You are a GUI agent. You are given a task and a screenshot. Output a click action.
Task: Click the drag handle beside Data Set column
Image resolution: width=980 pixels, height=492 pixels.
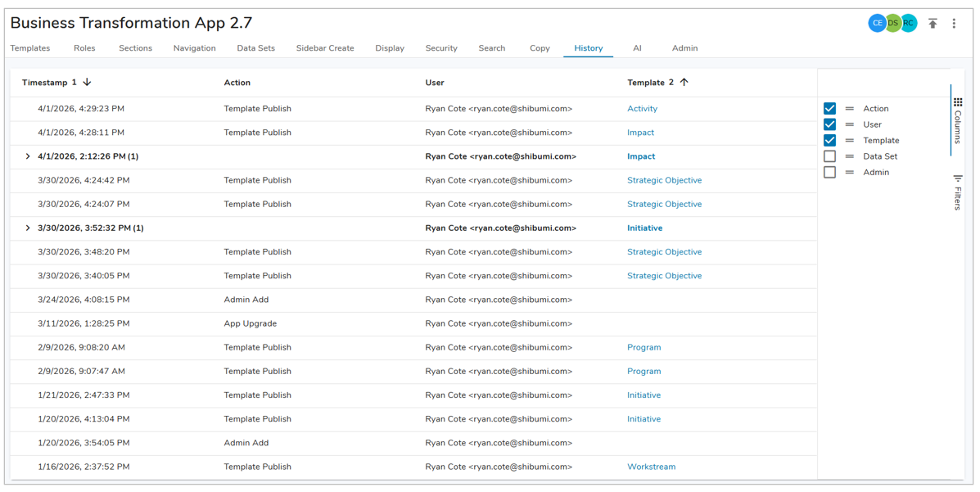click(850, 156)
